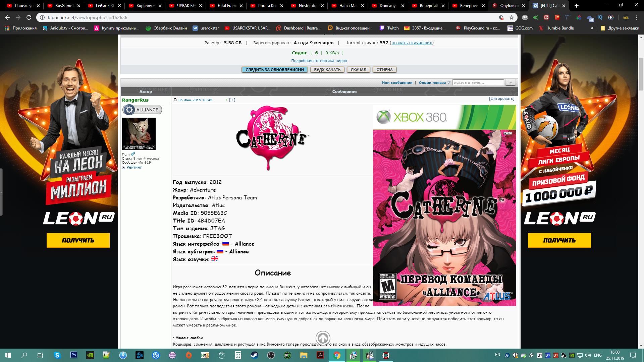Click the site-blocked shield icon in address bar

(x=501, y=17)
